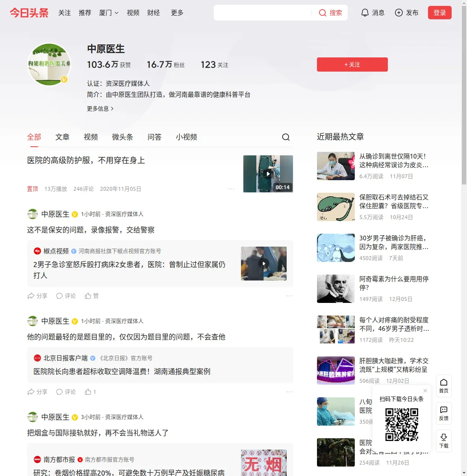Viewport: 467px width, 476px height.
Task: Switch to the 问答 tab
Action: pos(154,137)
